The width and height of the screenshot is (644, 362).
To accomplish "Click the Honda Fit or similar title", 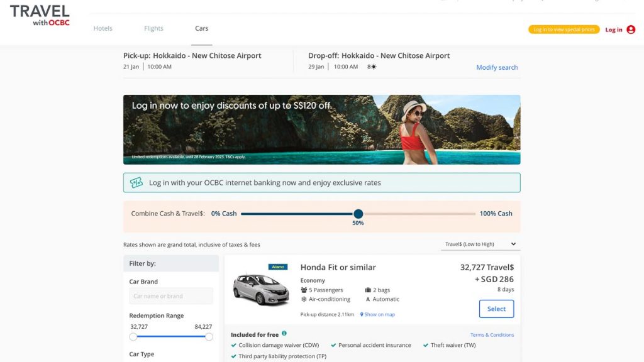I will pyautogui.click(x=338, y=267).
